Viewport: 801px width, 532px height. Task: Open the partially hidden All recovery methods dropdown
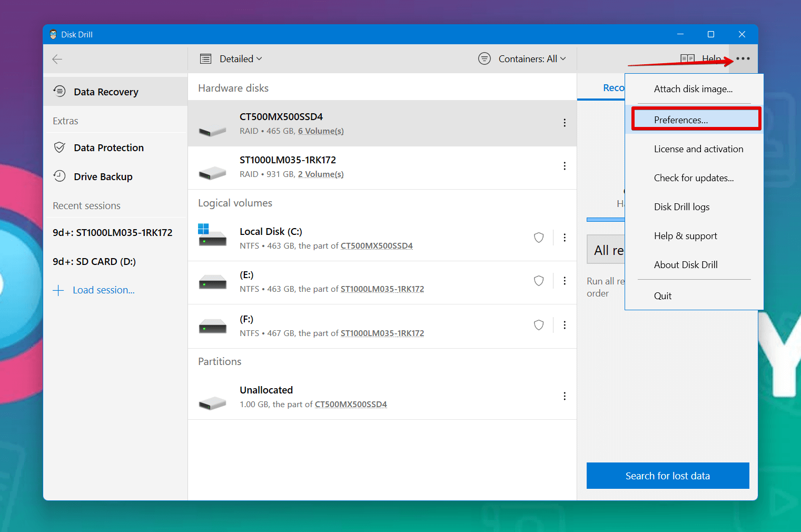point(606,250)
